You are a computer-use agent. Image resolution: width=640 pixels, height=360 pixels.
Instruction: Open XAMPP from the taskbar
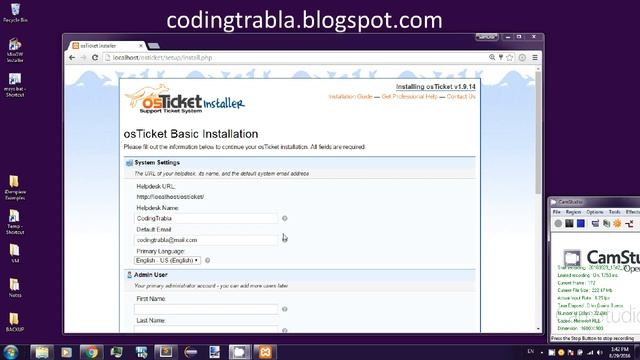tap(265, 352)
